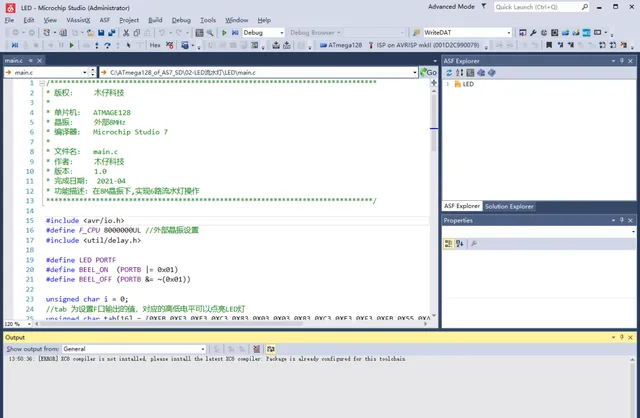Pin the main.c editor tab
The height and width of the screenshot is (418, 640).
tap(31, 60)
